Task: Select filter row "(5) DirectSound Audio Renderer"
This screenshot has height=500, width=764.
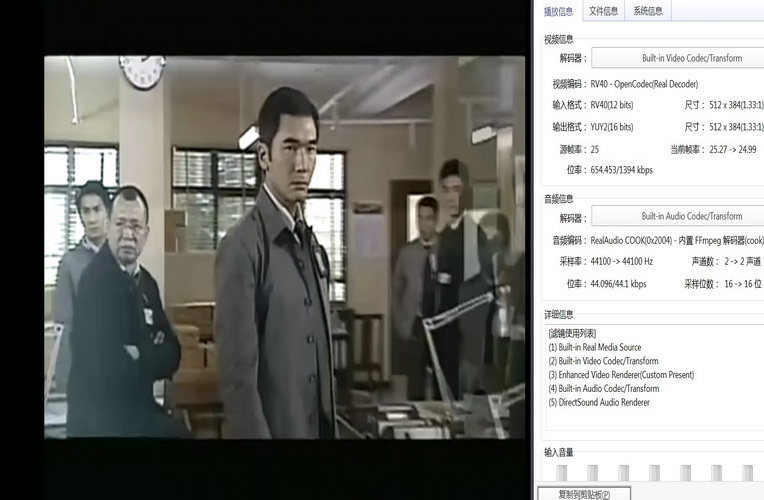Action: coord(599,402)
